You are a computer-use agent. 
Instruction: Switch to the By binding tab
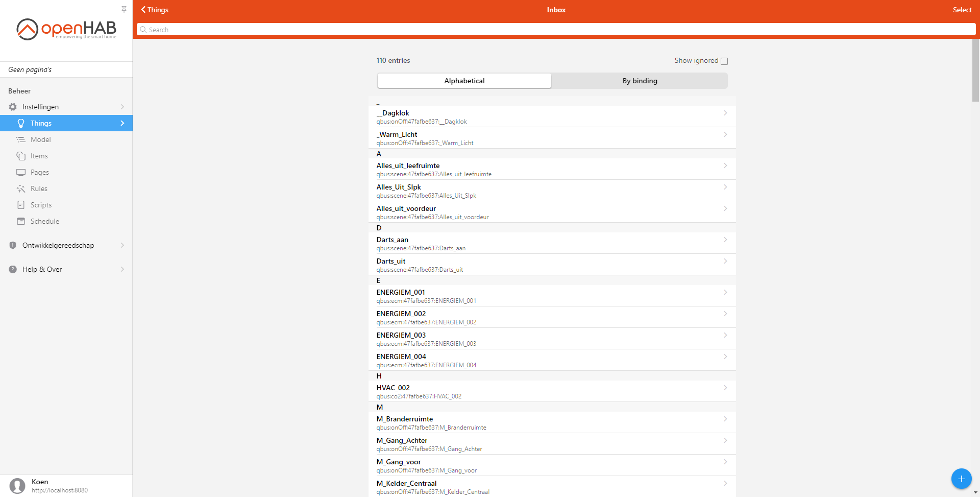640,81
